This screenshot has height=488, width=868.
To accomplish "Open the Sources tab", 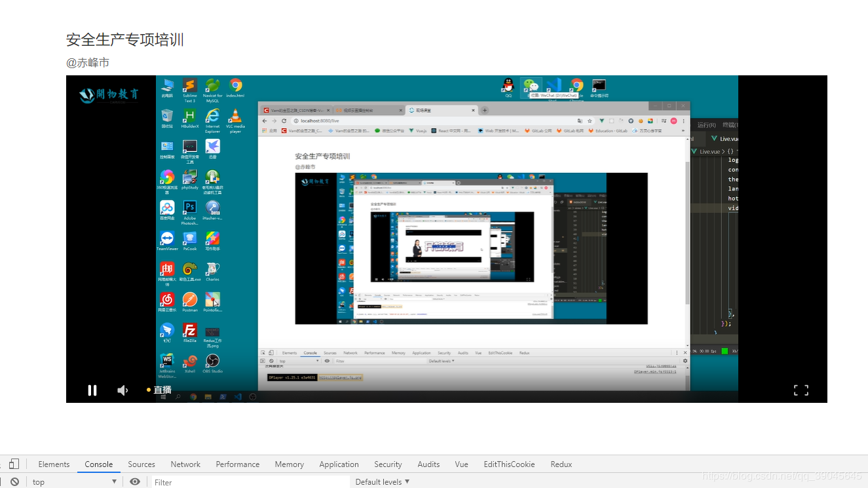I will tap(142, 464).
